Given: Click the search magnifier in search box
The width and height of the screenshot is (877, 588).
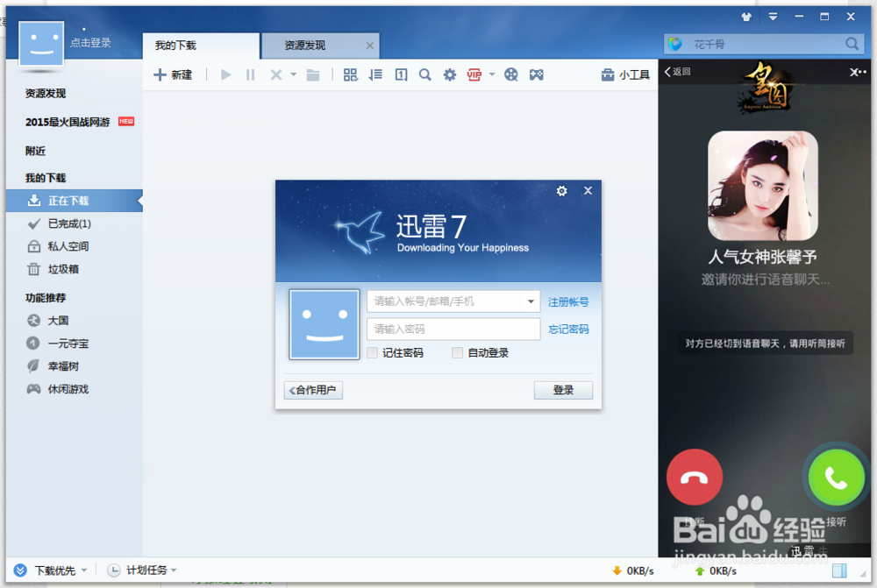Looking at the screenshot, I should click(852, 44).
